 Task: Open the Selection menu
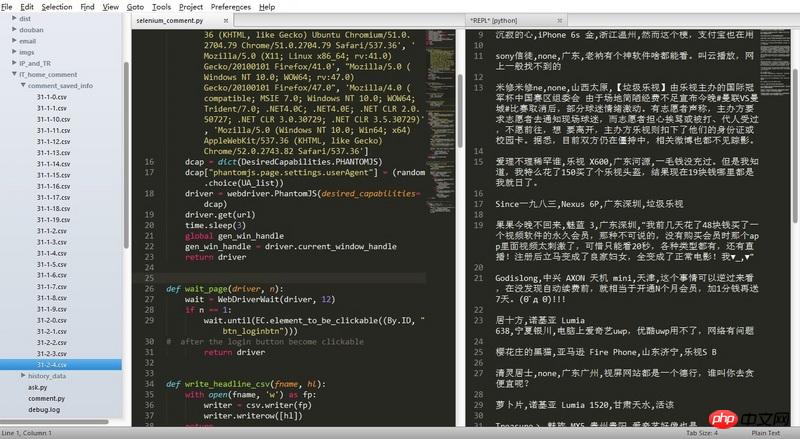57,6
